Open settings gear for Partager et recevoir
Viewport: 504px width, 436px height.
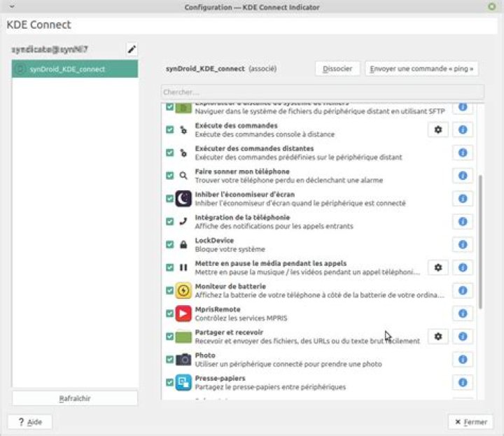click(x=437, y=337)
